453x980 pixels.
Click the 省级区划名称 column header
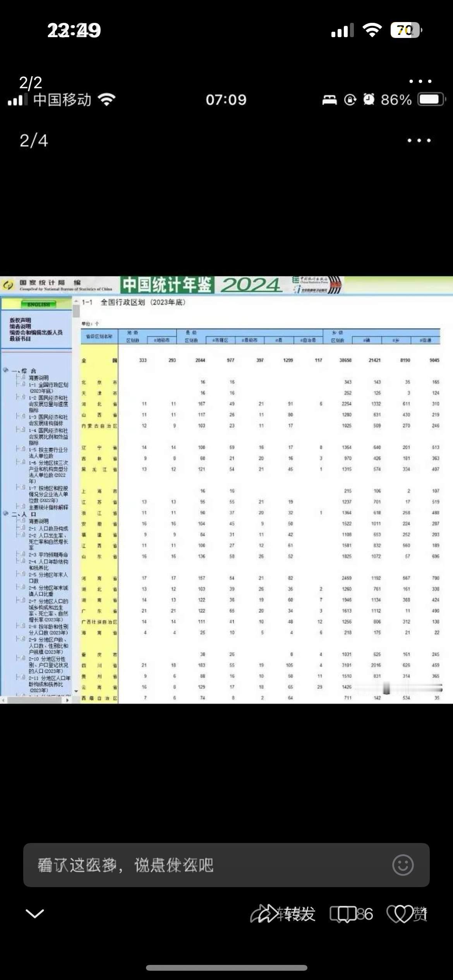[x=99, y=336]
